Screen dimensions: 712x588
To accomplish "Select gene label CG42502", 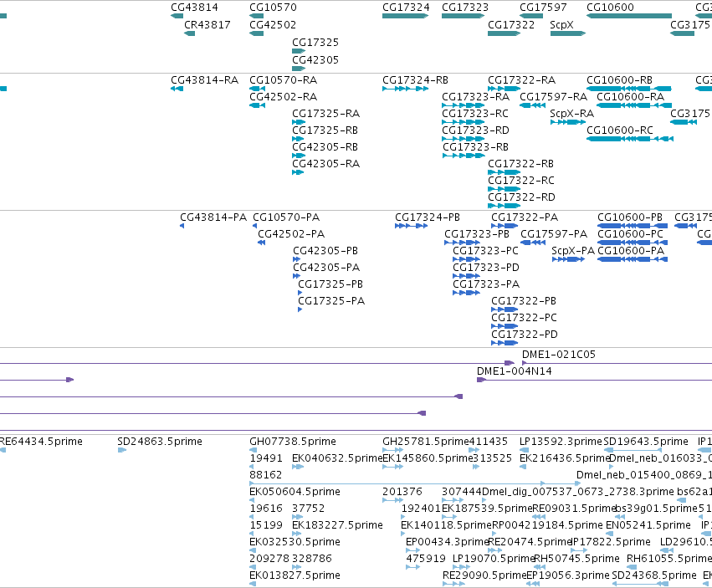I will [273, 24].
